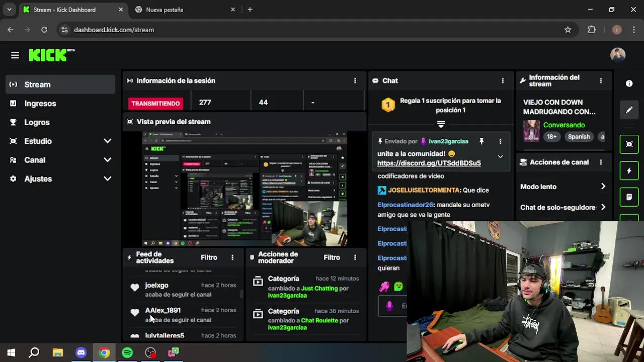Open the pinned message three-dot menu
The height and width of the screenshot is (362, 644).
pos(500,141)
